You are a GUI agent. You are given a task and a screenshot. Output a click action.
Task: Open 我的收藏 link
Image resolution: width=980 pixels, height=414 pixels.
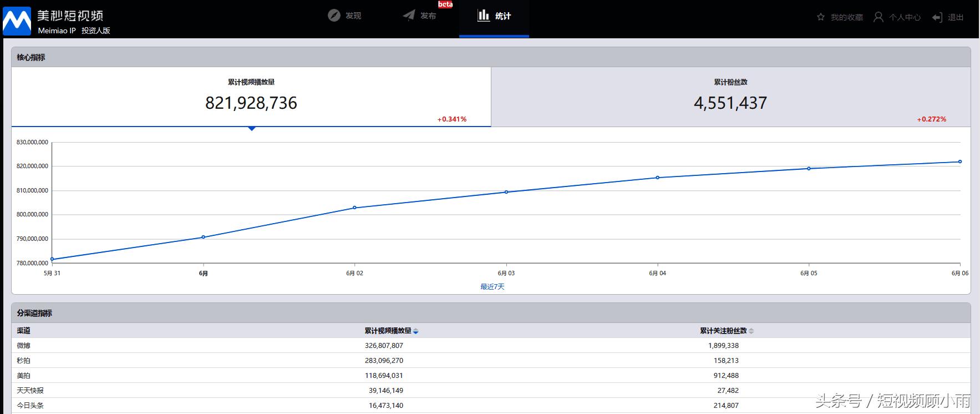point(846,17)
